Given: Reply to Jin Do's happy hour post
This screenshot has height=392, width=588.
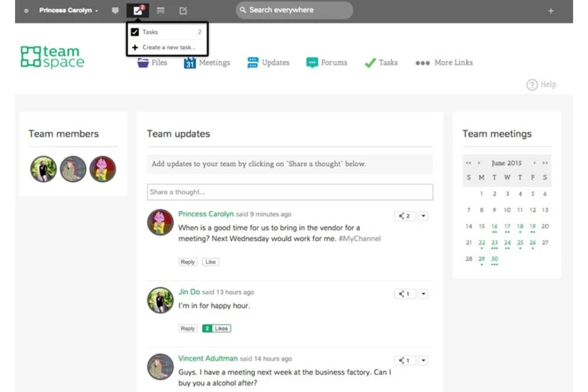Looking at the screenshot, I should click(187, 328).
